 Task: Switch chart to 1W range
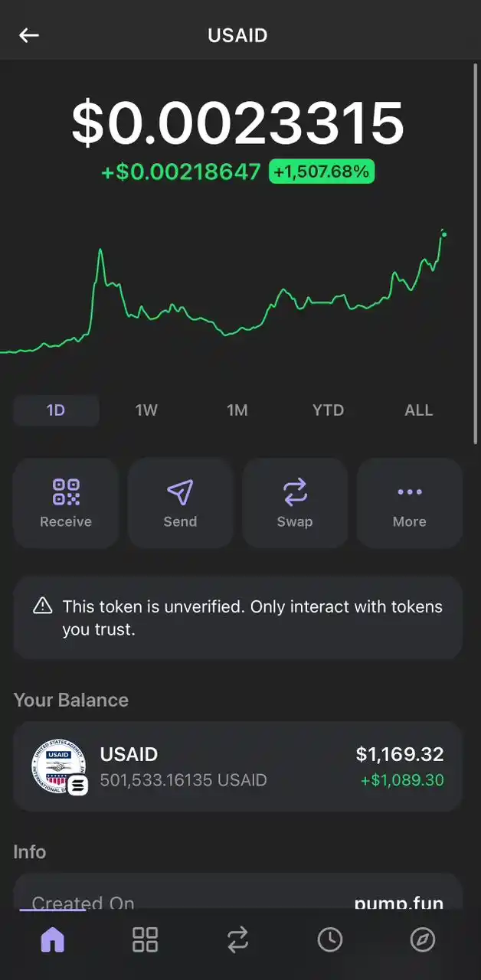(146, 410)
